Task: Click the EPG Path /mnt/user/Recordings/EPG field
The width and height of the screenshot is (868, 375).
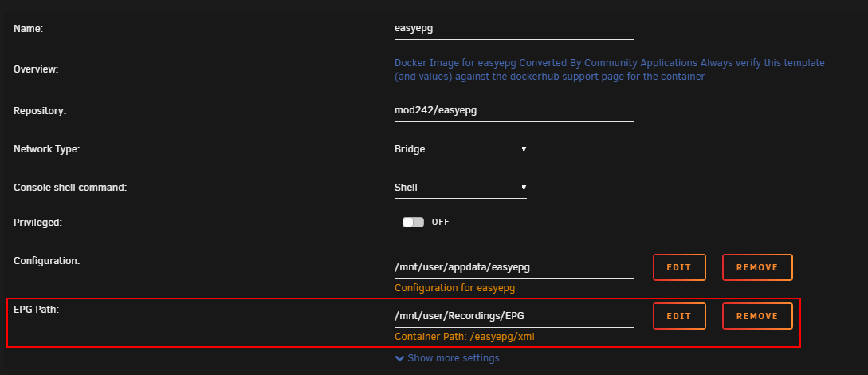Action: [x=514, y=316]
